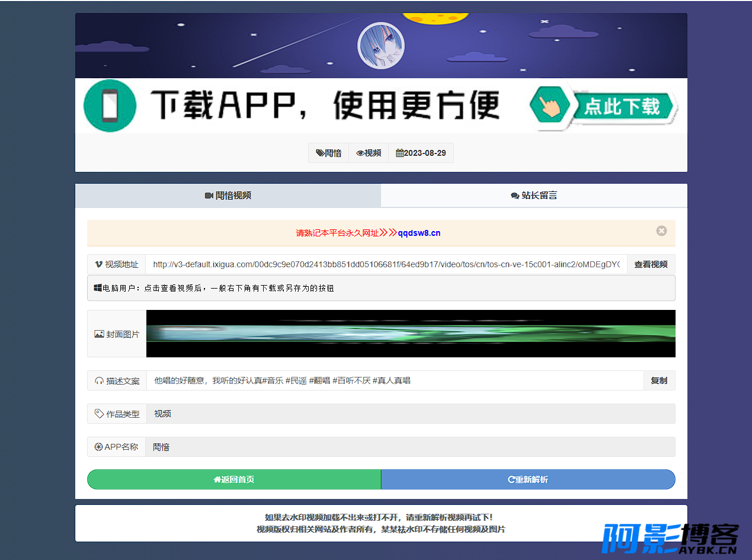Click the 点此下载 download banner button
This screenshot has width=752, height=560.
[x=604, y=106]
